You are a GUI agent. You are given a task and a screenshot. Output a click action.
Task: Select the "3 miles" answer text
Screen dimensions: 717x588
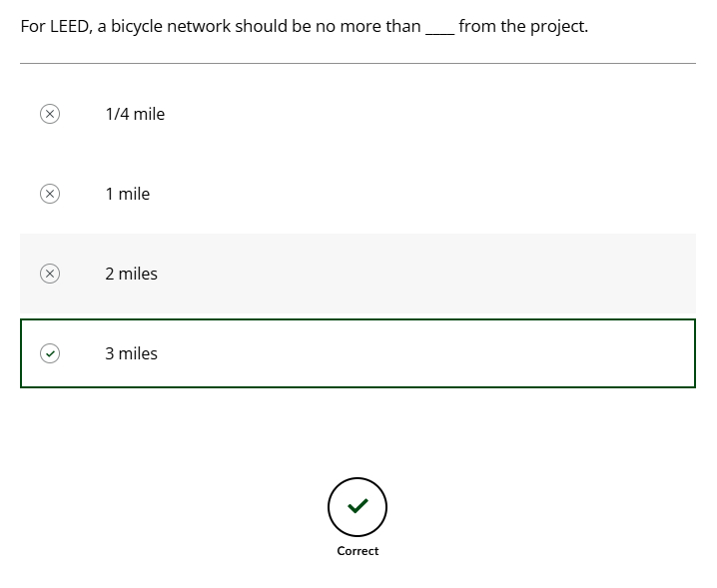131,353
